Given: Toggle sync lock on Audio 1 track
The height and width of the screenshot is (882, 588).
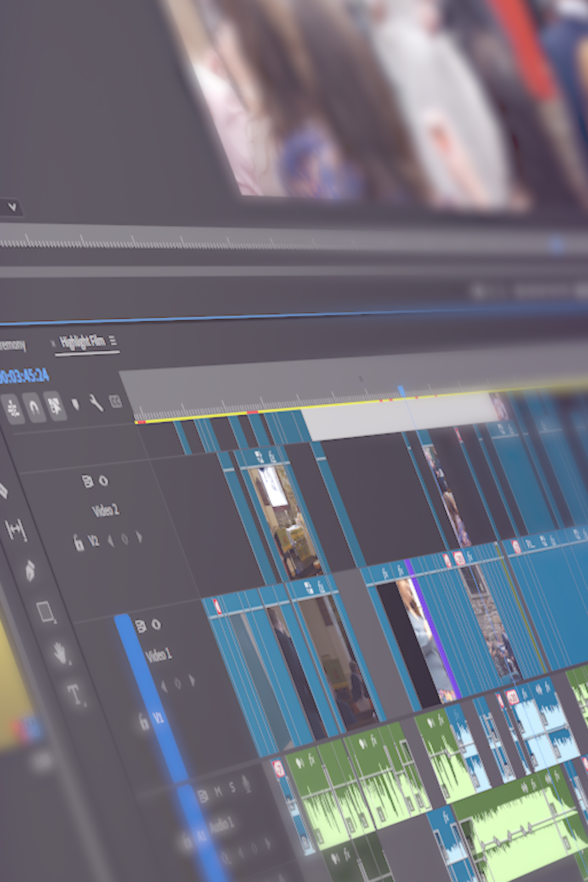Looking at the screenshot, I should pyautogui.click(x=202, y=796).
